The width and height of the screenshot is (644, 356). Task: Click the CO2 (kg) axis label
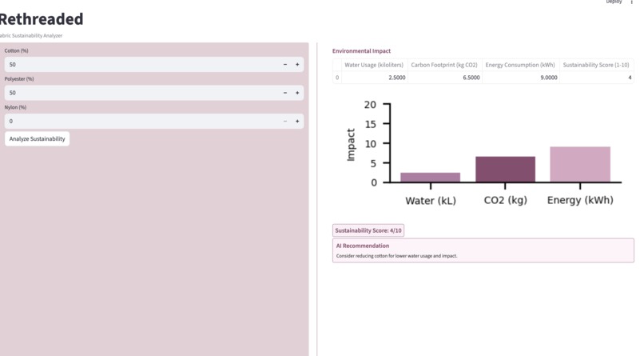tap(505, 200)
